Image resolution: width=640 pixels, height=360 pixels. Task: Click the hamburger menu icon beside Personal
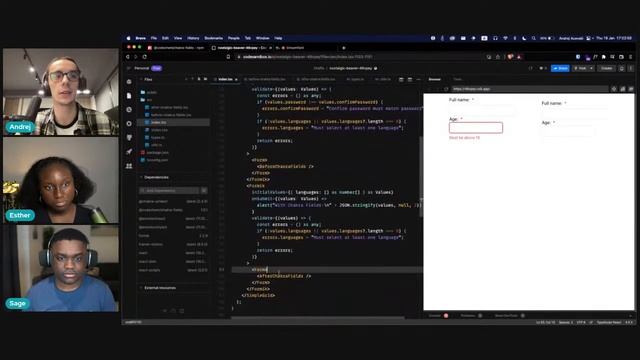[128, 68]
